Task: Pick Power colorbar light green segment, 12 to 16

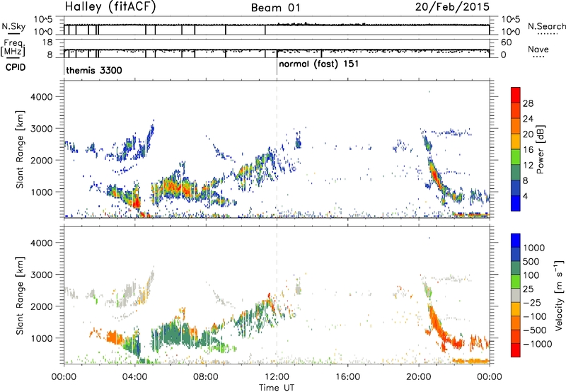Action: point(516,157)
